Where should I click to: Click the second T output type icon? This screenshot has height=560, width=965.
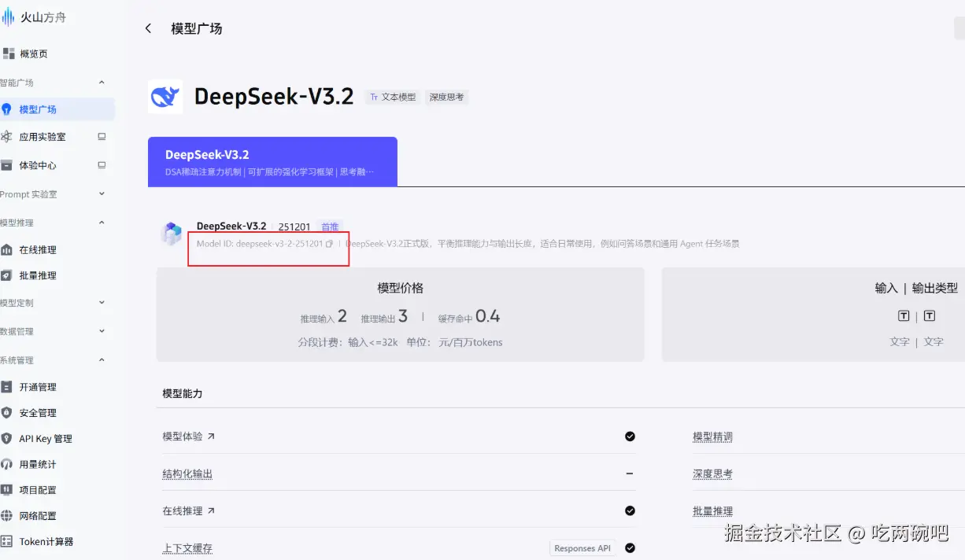pyautogui.click(x=930, y=315)
